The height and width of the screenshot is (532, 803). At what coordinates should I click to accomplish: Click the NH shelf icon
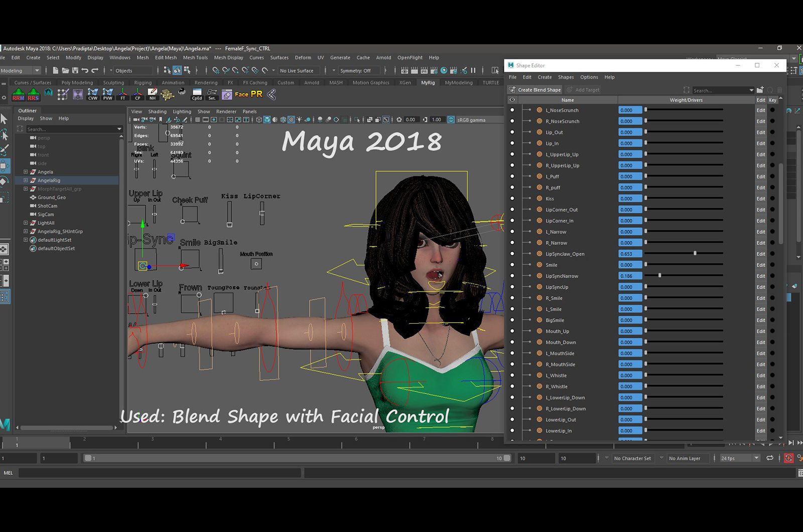coord(153,94)
